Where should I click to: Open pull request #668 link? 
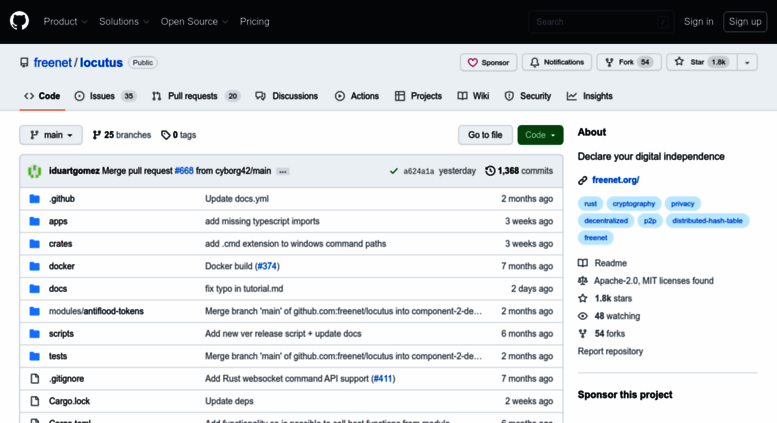184,171
